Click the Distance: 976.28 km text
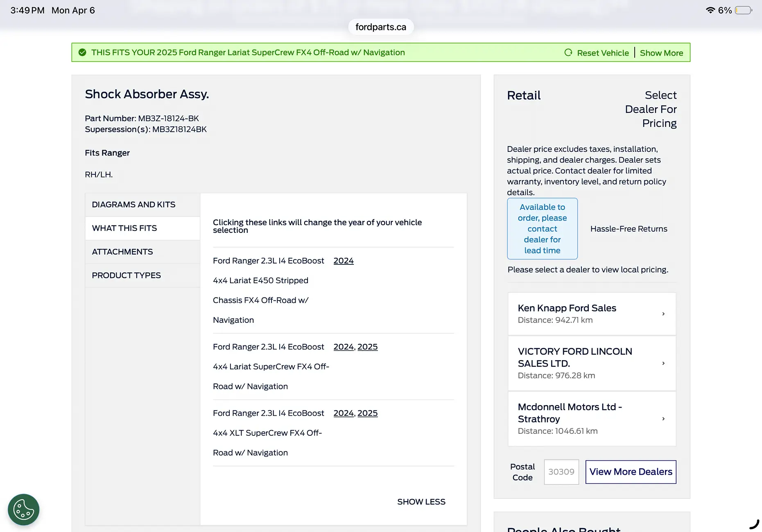 click(556, 375)
